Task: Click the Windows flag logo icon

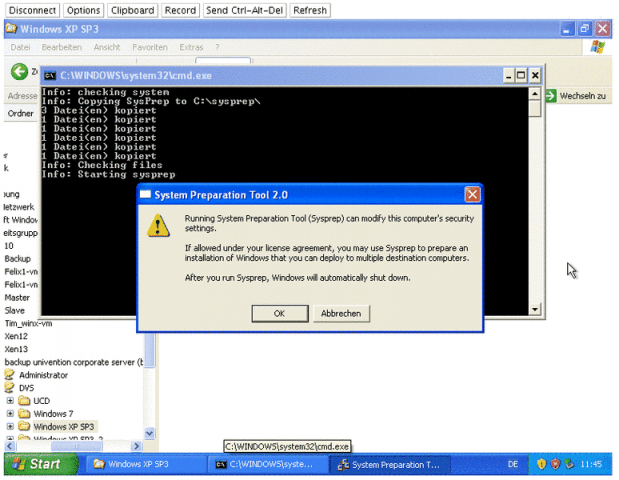Action: point(597,47)
